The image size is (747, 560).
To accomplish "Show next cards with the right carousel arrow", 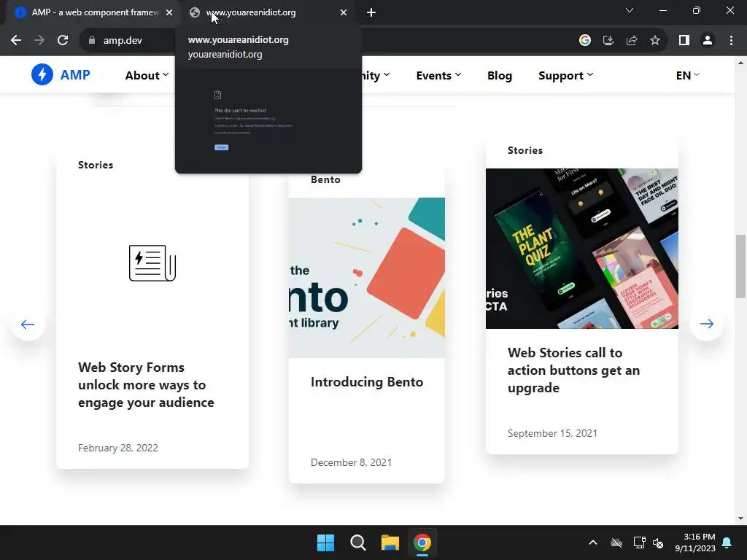I will (x=706, y=324).
